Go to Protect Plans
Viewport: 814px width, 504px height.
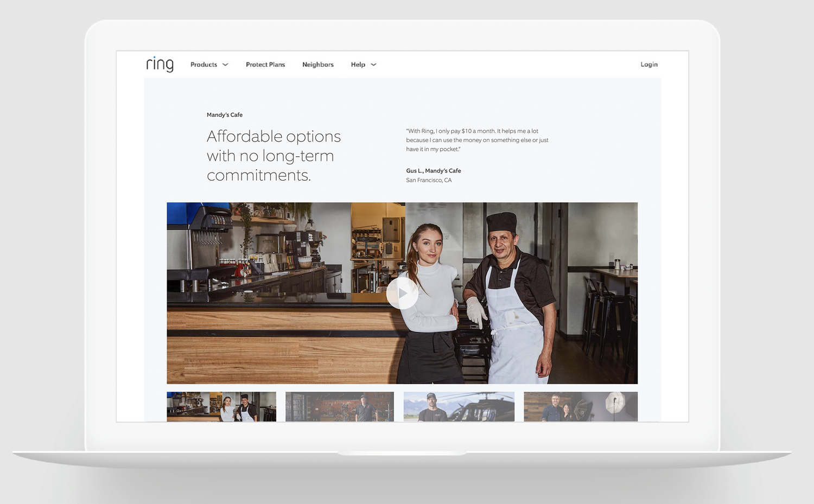point(265,65)
